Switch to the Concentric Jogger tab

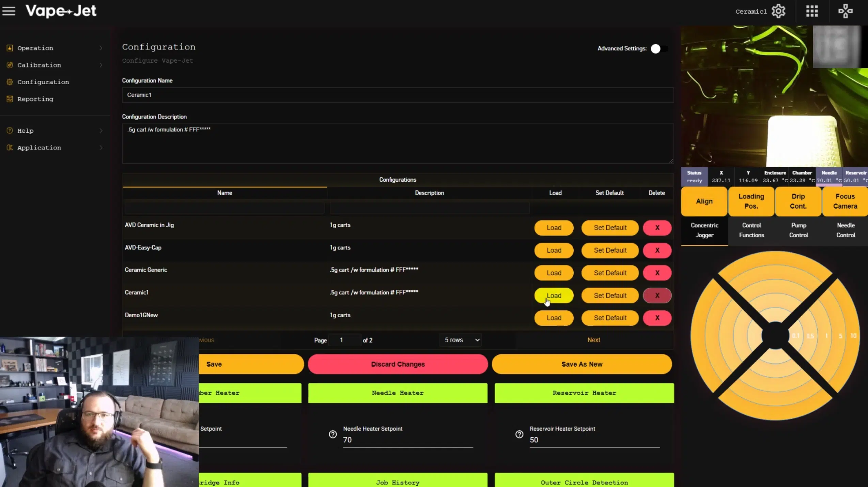(704, 230)
